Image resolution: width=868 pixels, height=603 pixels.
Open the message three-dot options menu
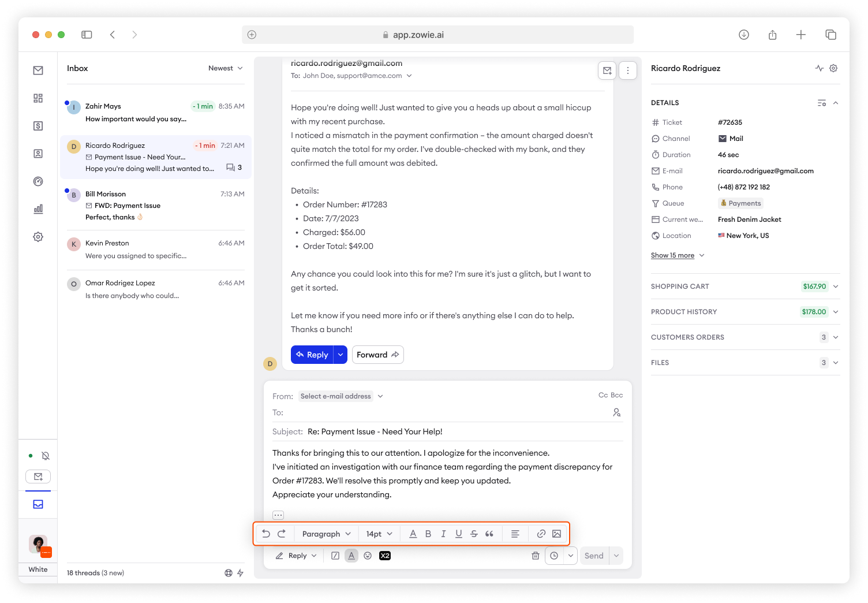coord(628,70)
